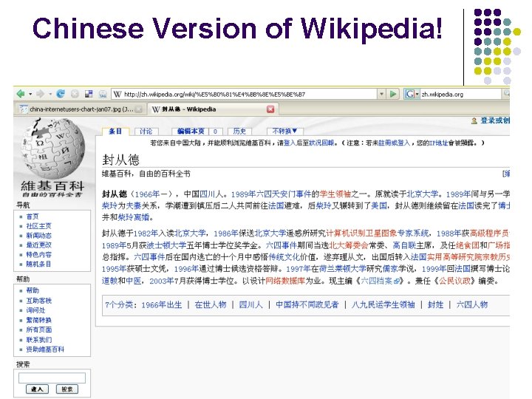Viewport: 532px width, 399px height.
Task: Open category 中国持不同政见者
Action: click(307, 304)
